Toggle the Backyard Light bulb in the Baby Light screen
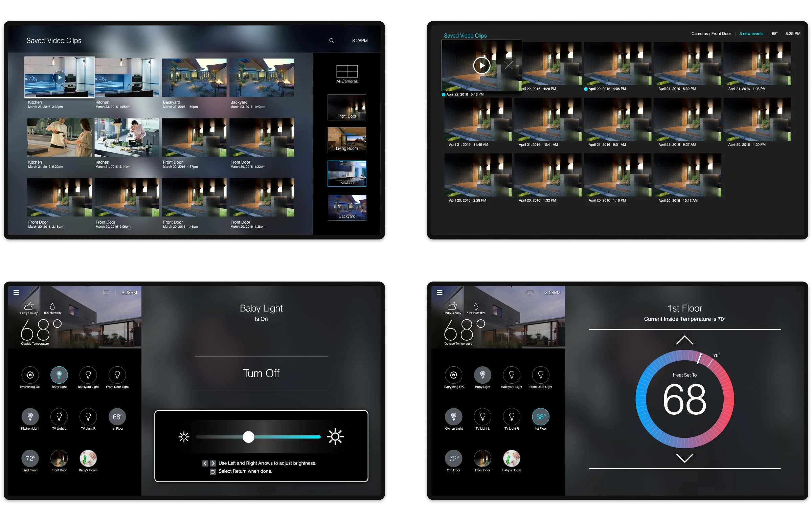 coord(88,375)
